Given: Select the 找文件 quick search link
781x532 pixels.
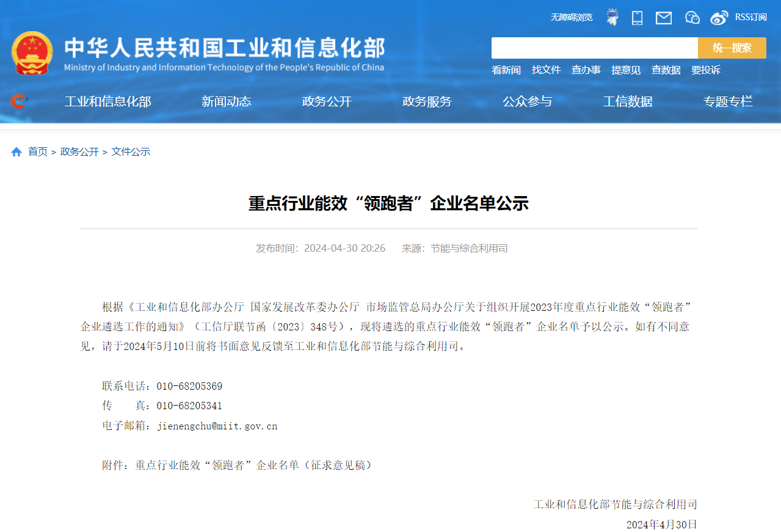Looking at the screenshot, I should [546, 70].
